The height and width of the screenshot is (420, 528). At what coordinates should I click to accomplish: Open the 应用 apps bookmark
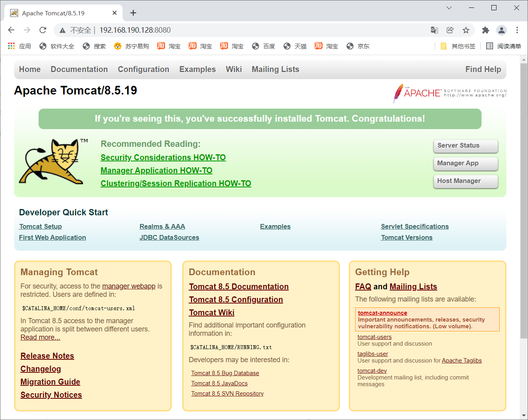[19, 46]
